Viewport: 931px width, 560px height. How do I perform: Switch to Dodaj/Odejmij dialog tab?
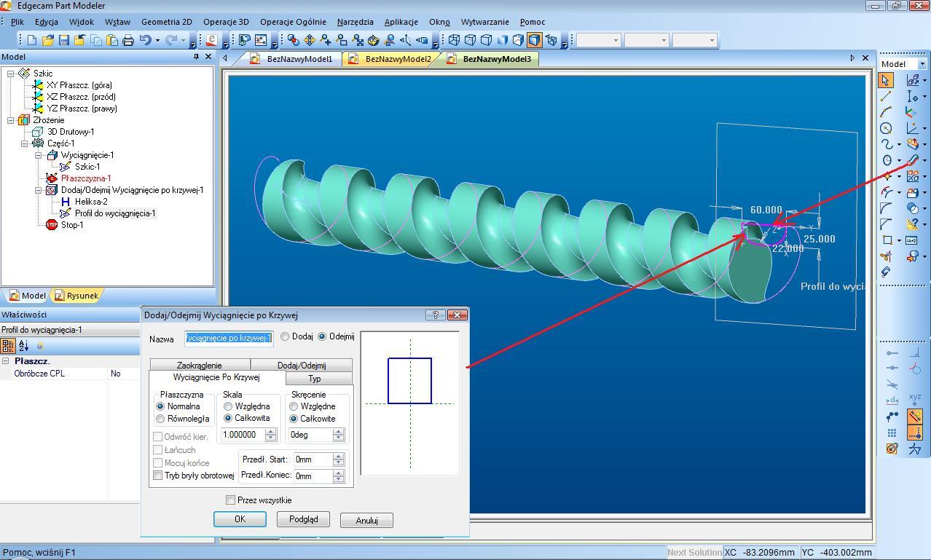[302, 365]
